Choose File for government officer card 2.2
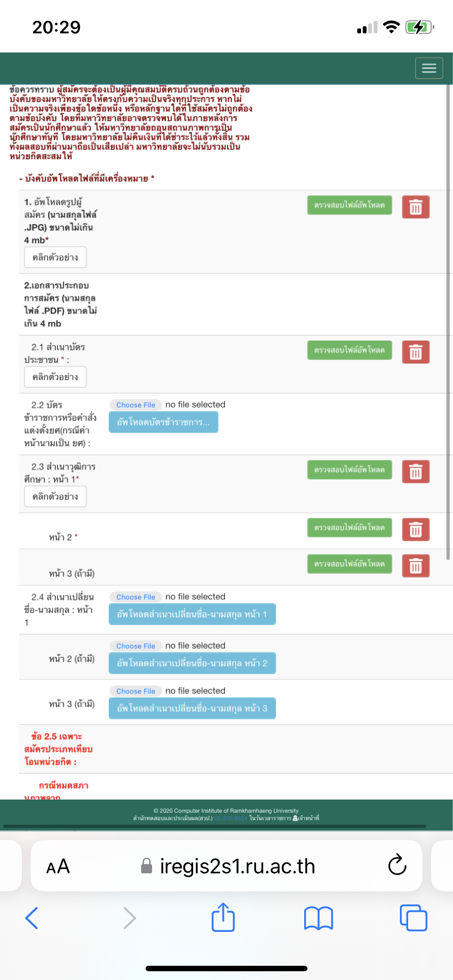Screen dimensions: 453x980 (x=136, y=405)
